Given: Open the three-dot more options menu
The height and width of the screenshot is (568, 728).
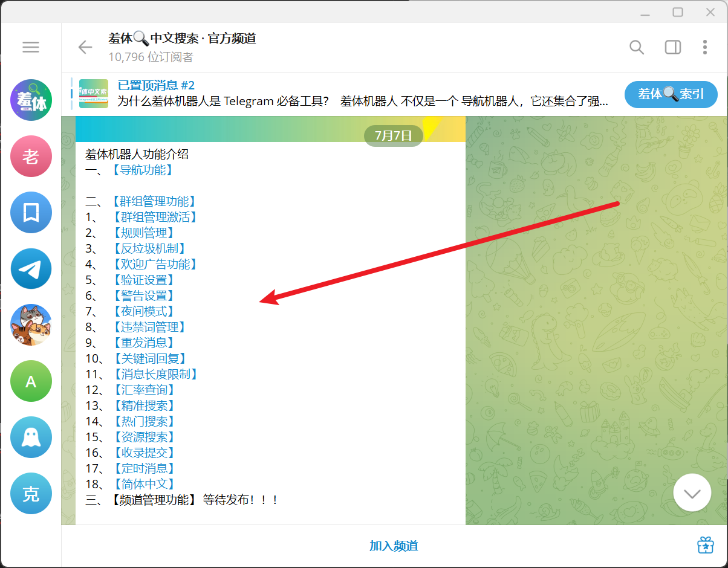Looking at the screenshot, I should (705, 47).
